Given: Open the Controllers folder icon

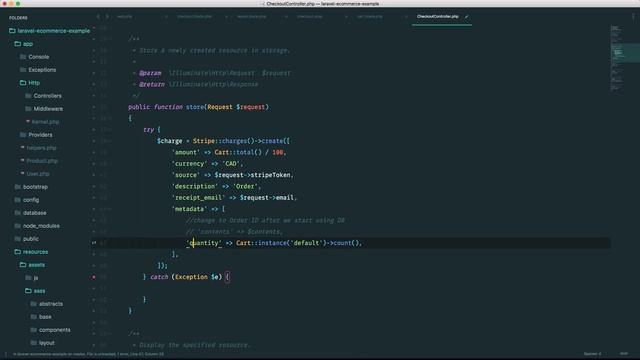Looking at the screenshot, I should (x=28, y=96).
